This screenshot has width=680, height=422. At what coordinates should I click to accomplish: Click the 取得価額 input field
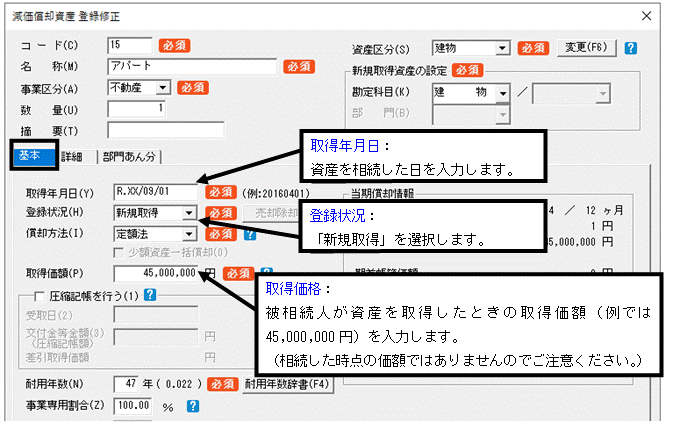pos(156,272)
